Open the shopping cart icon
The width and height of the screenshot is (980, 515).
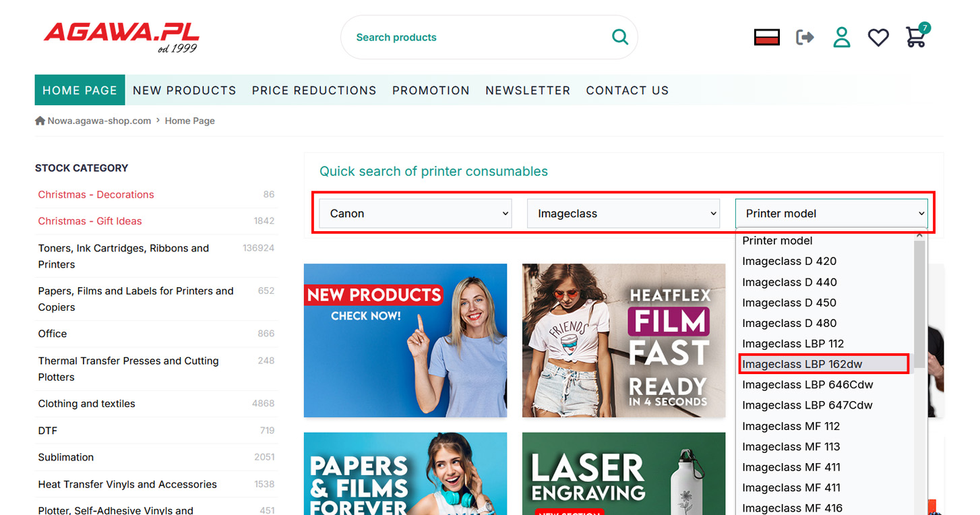click(916, 37)
